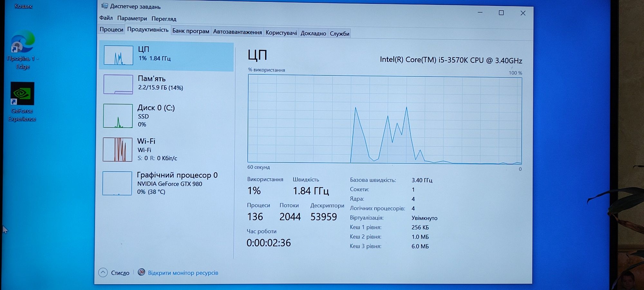Click the resource monitor gauge icon
The width and height of the screenshot is (644, 290).
(141, 272)
